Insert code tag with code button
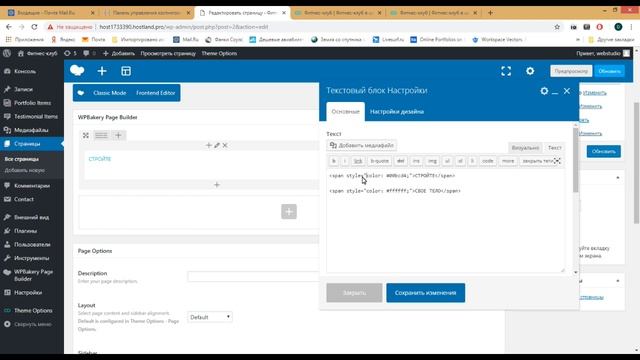 (488, 161)
